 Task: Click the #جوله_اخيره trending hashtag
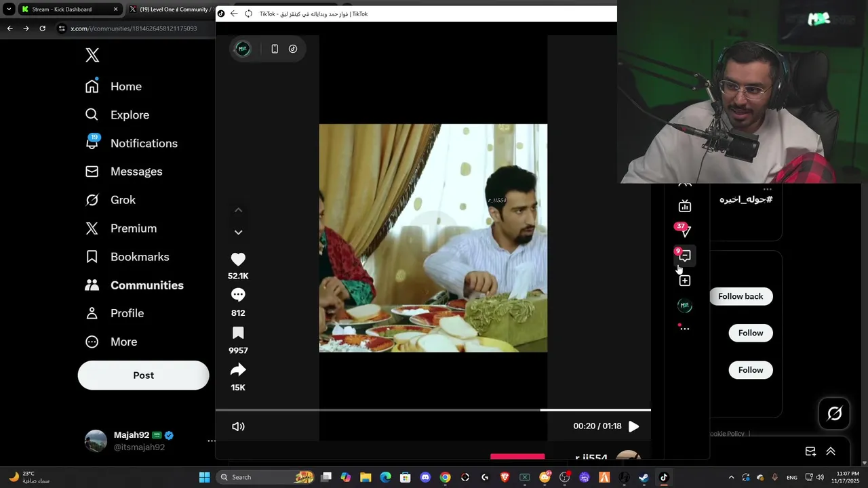point(746,199)
